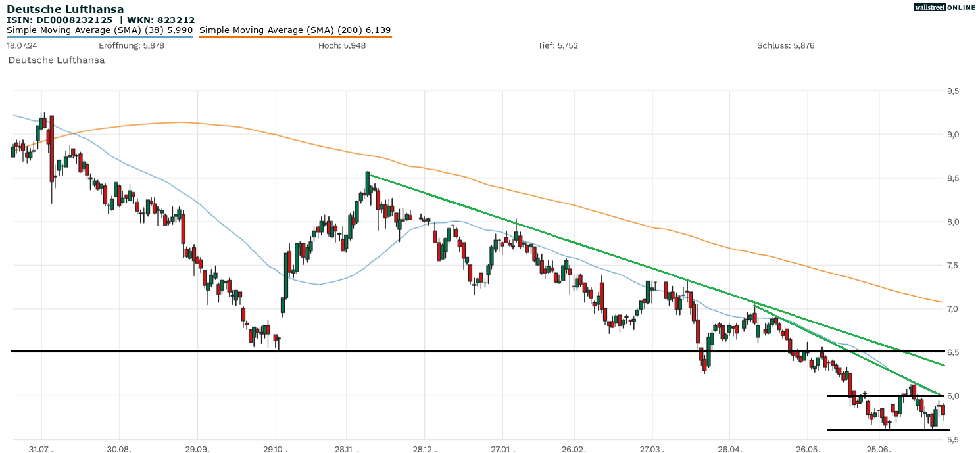Click the Deutsche Lufthansa series label
This screenshot has width=980, height=453.
[x=57, y=60]
